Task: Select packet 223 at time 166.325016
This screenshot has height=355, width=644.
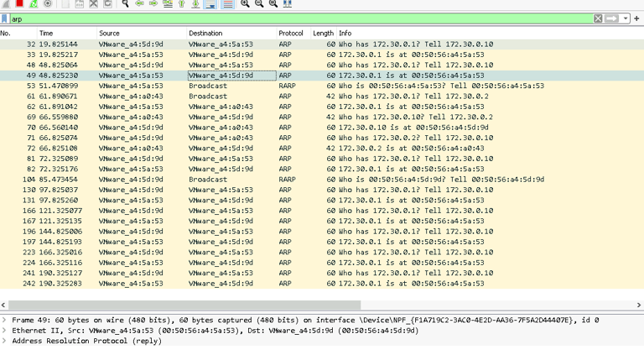Action: point(322,253)
